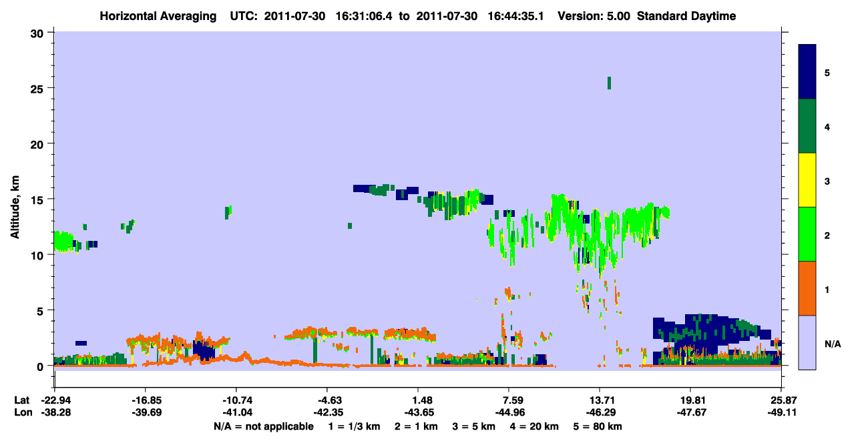The image size is (868, 445).
Task: Click the orange level 1 color band
Action: pos(807,288)
